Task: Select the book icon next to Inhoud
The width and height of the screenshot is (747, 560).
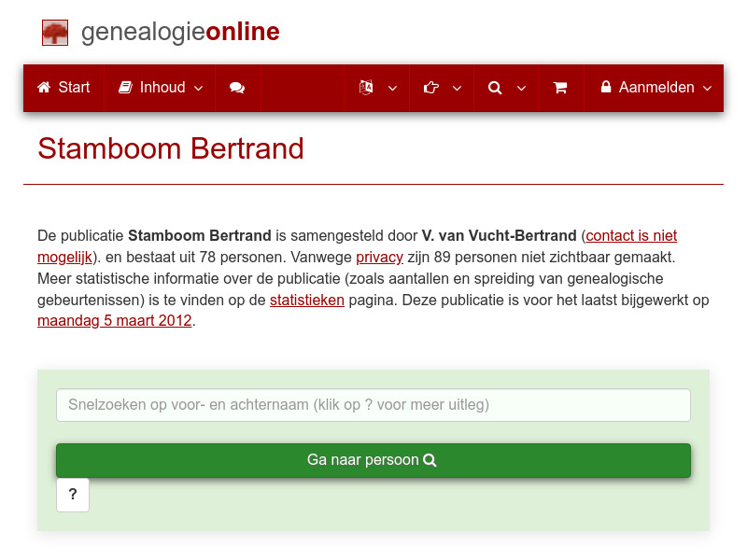Action: pos(125,88)
